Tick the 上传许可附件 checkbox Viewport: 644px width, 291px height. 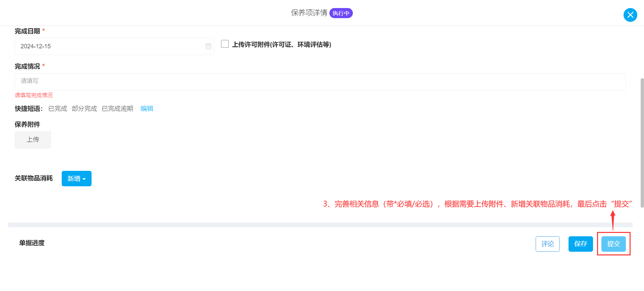point(225,44)
